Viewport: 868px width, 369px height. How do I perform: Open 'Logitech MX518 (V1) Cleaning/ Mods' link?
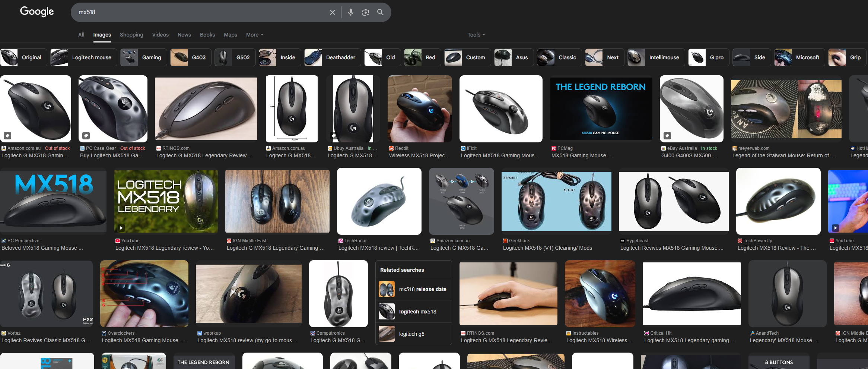tap(547, 248)
